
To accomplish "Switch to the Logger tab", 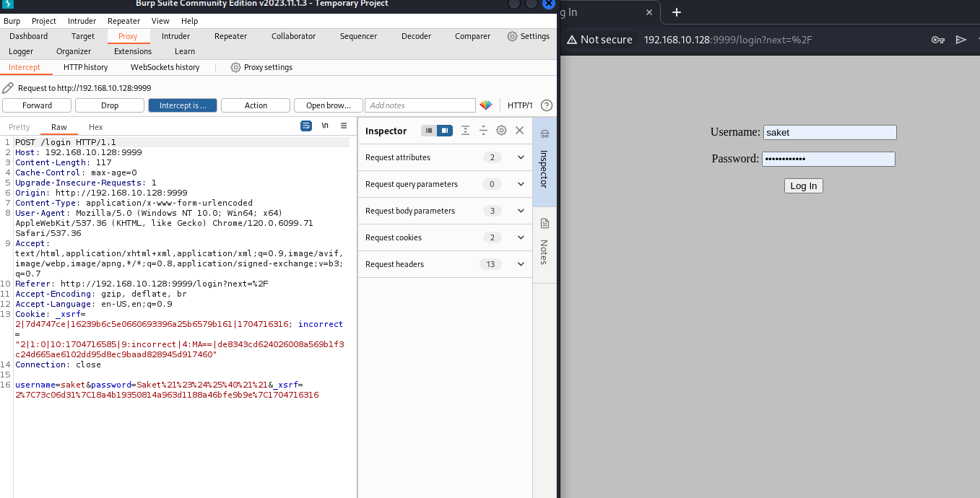I will [21, 51].
